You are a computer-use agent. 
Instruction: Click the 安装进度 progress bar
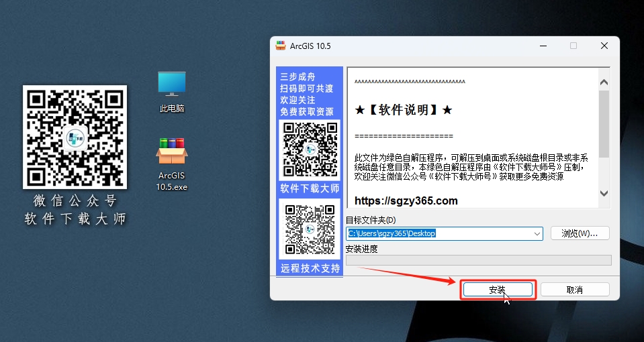pyautogui.click(x=479, y=260)
